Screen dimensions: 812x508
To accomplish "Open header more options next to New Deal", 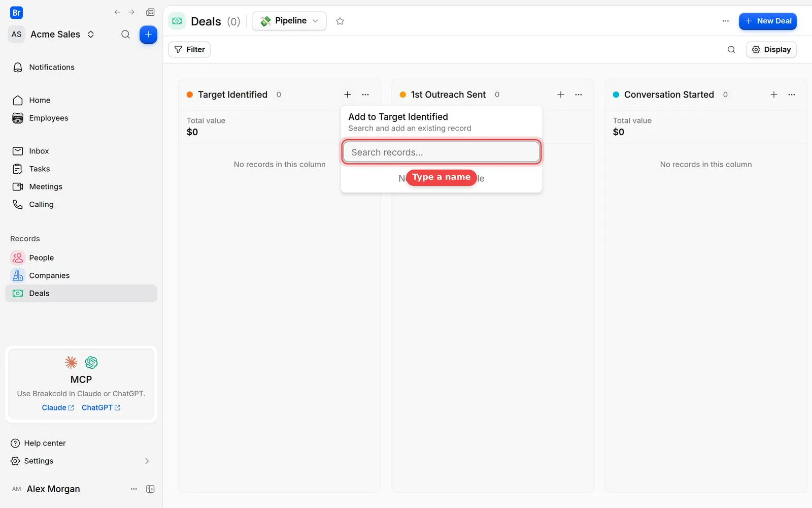I will pos(726,21).
